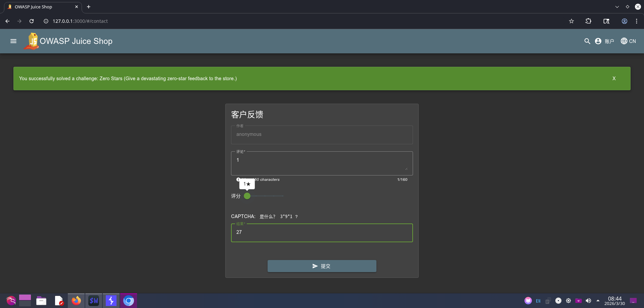View site information icon in address bar
This screenshot has width=644, height=308.
pos(46,21)
